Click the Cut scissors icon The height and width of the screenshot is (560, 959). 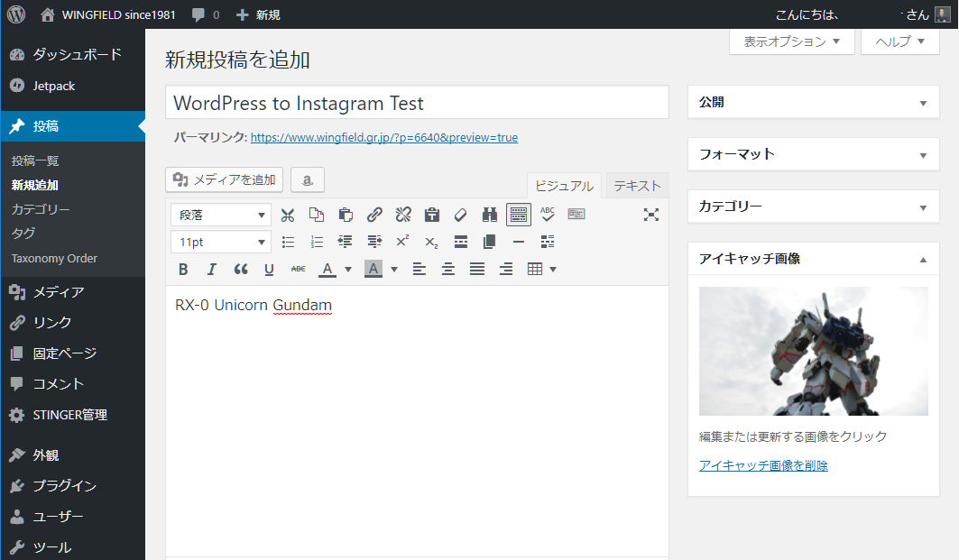point(288,215)
